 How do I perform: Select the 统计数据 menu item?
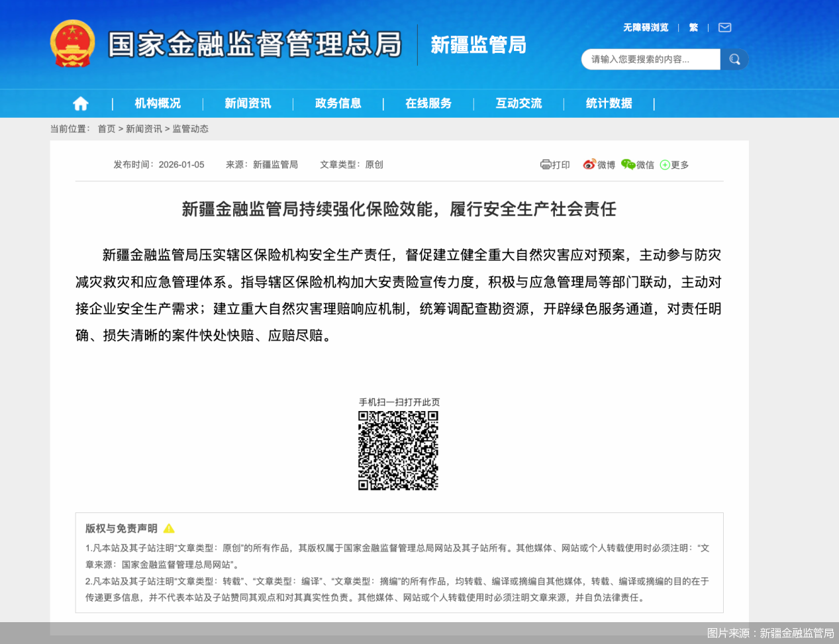pos(609,103)
